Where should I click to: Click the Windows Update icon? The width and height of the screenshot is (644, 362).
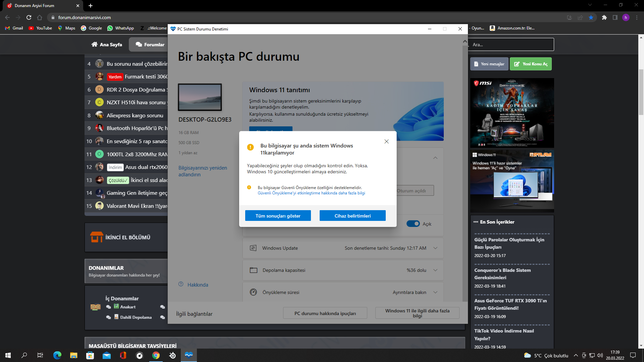(253, 248)
